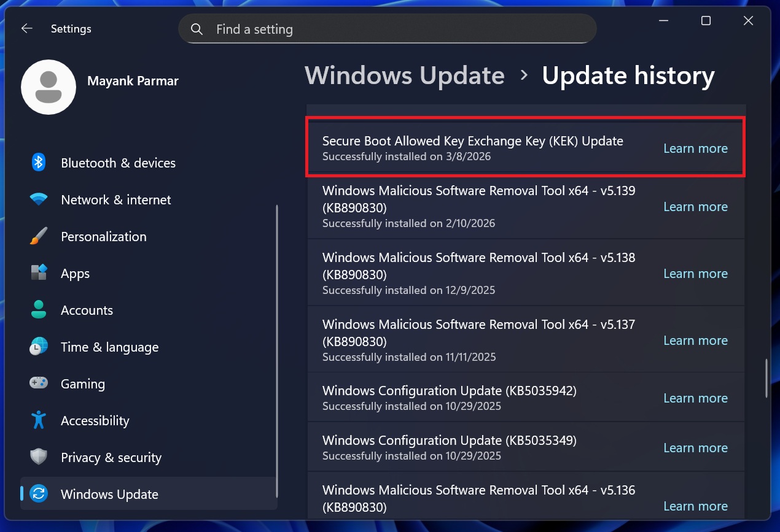Click inside the Find a setting search box
Image resolution: width=780 pixels, height=532 pixels.
click(x=387, y=28)
